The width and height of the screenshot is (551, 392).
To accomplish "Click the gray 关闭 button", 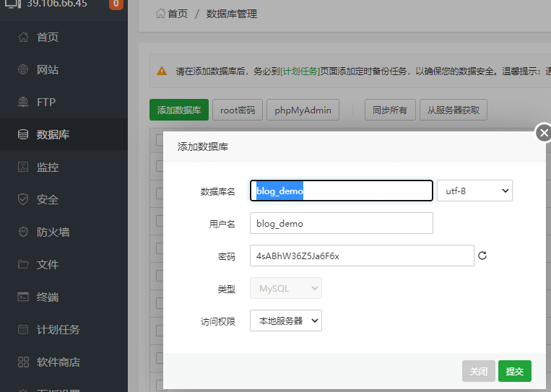I will [x=479, y=371].
